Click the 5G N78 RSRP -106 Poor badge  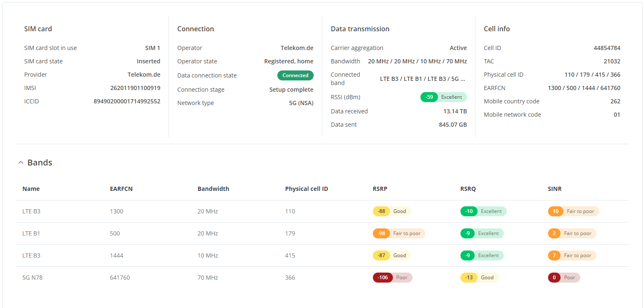[x=392, y=278]
